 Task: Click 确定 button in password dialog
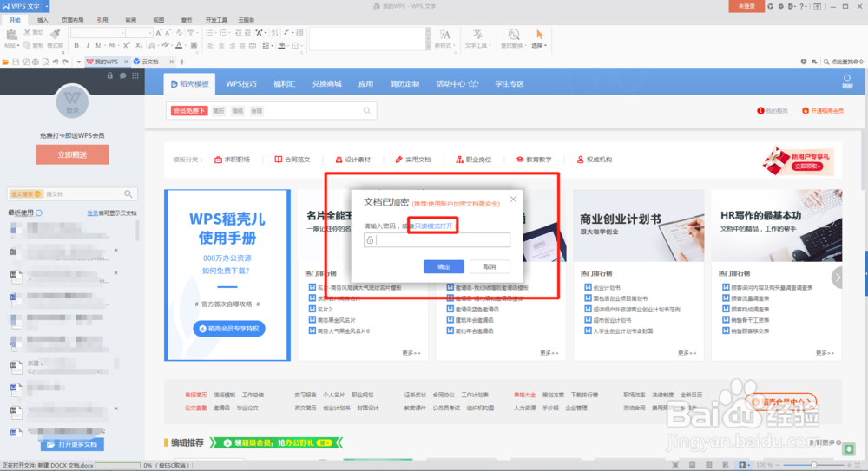pyautogui.click(x=444, y=267)
